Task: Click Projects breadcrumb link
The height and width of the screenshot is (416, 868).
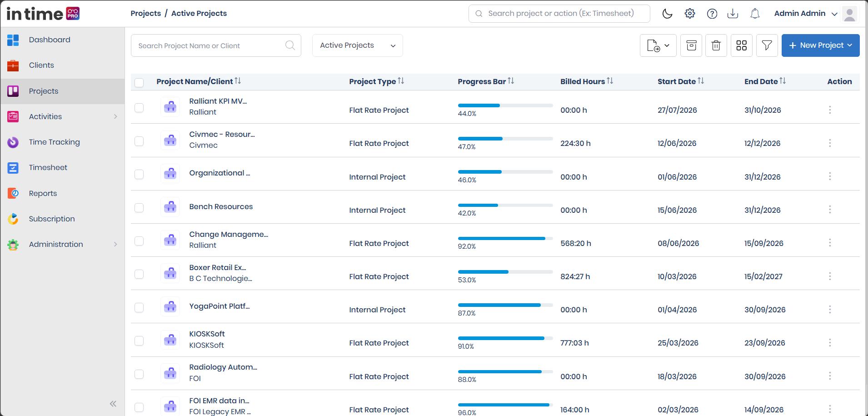Action: 146,13
